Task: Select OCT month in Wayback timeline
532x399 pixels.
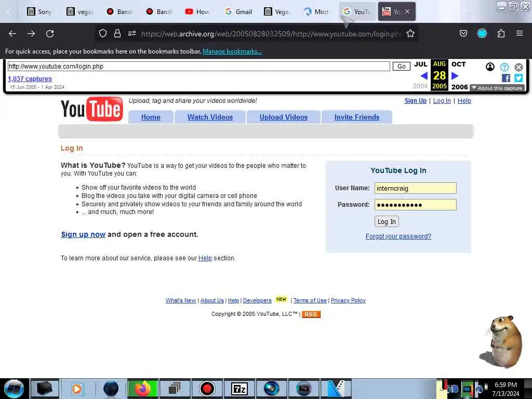Action: coord(458,64)
